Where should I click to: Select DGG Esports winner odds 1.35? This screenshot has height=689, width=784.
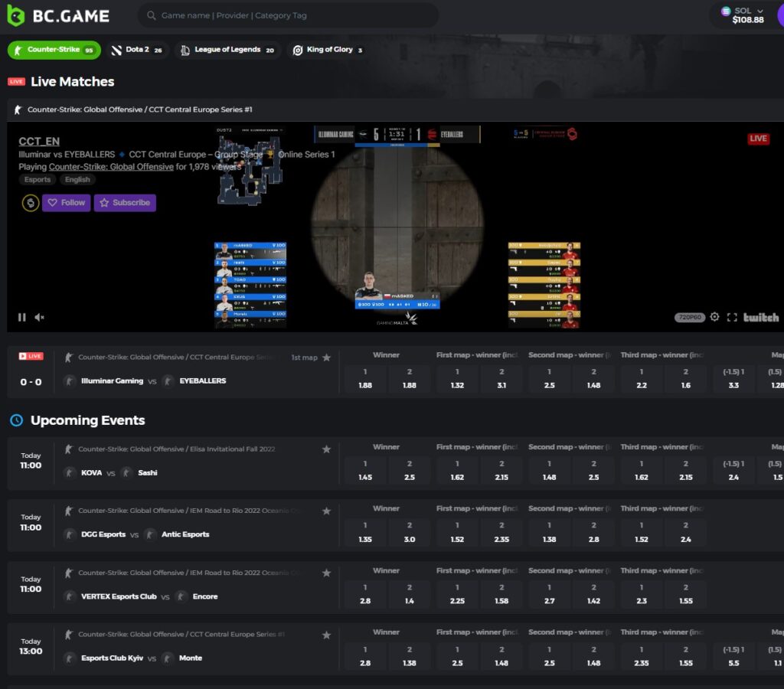[365, 532]
